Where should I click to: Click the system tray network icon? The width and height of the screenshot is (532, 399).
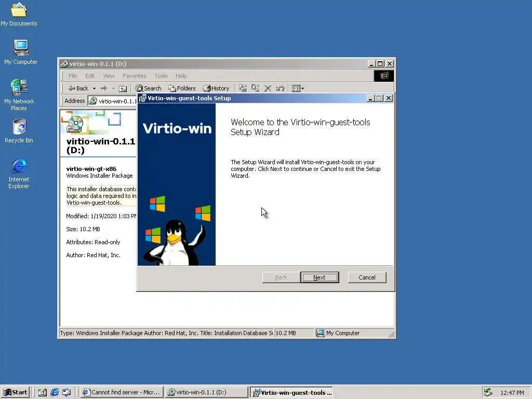tap(488, 392)
